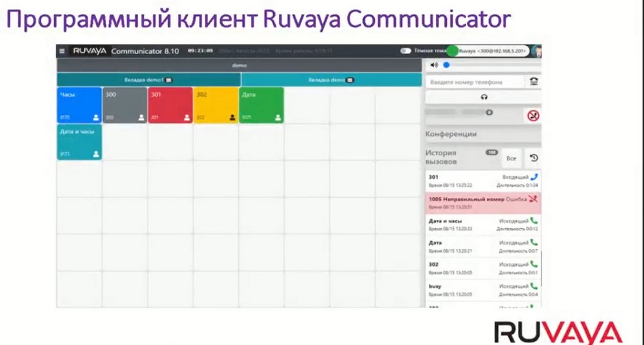This screenshot has height=345, width=644.
Task: Click the call history scrollbar
Action: click(x=540, y=268)
